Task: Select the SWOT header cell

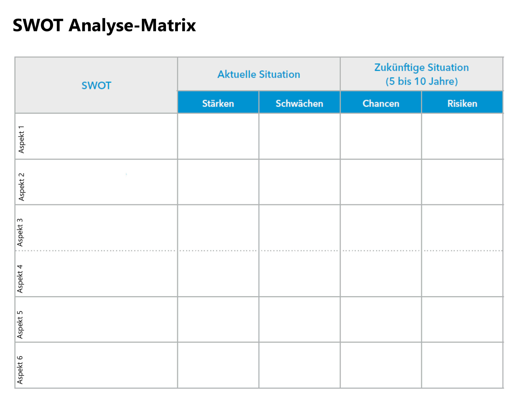Action: (x=96, y=85)
